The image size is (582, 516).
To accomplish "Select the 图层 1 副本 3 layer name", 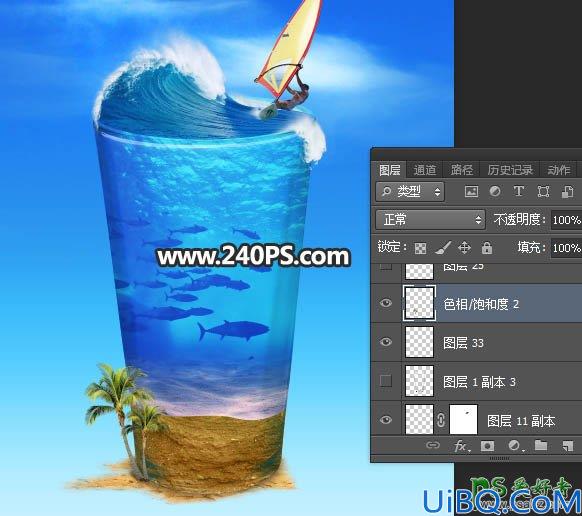I will click(x=480, y=382).
